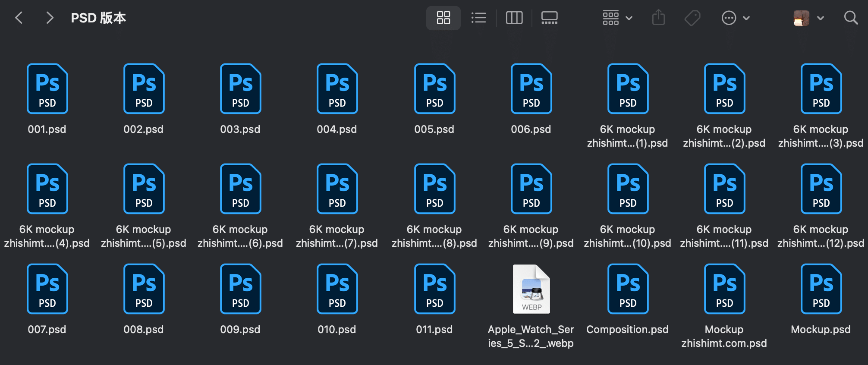This screenshot has width=868, height=365.
Task: Select the Apple_Watch_Series webp thumbnail
Action: [x=531, y=289]
